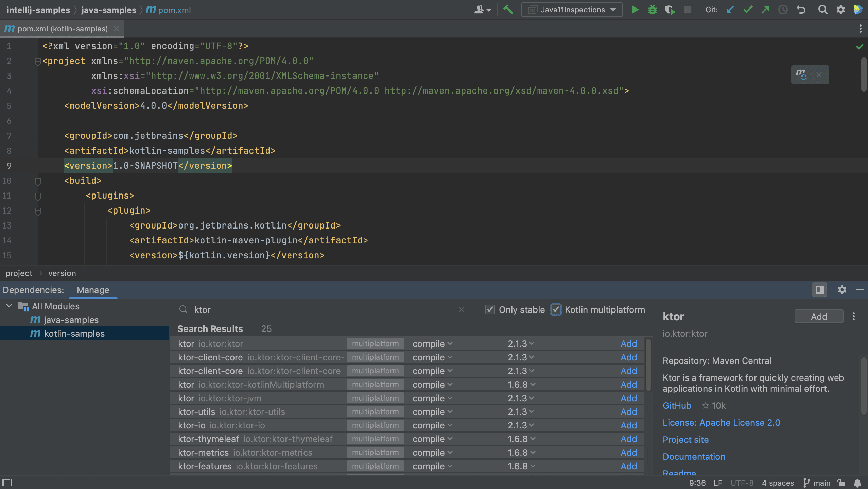Show Git history clock icon
This screenshot has width=868, height=489.
(783, 10)
